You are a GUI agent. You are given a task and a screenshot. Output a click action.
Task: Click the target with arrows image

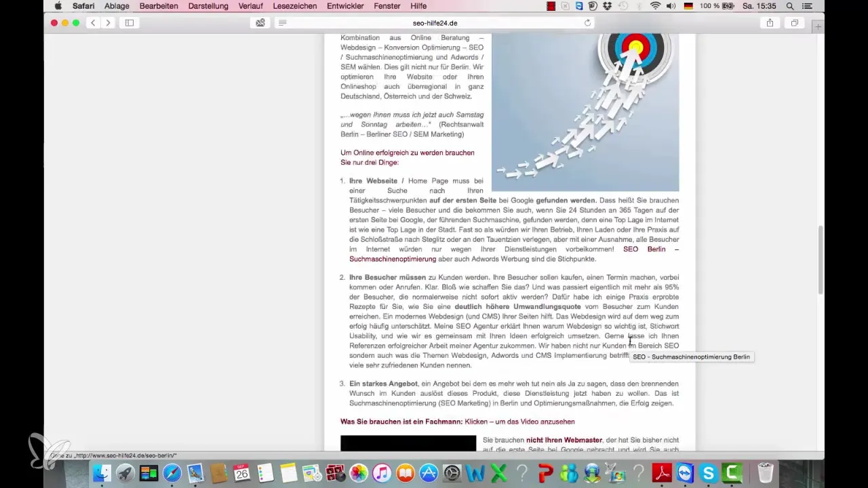[x=585, y=113]
